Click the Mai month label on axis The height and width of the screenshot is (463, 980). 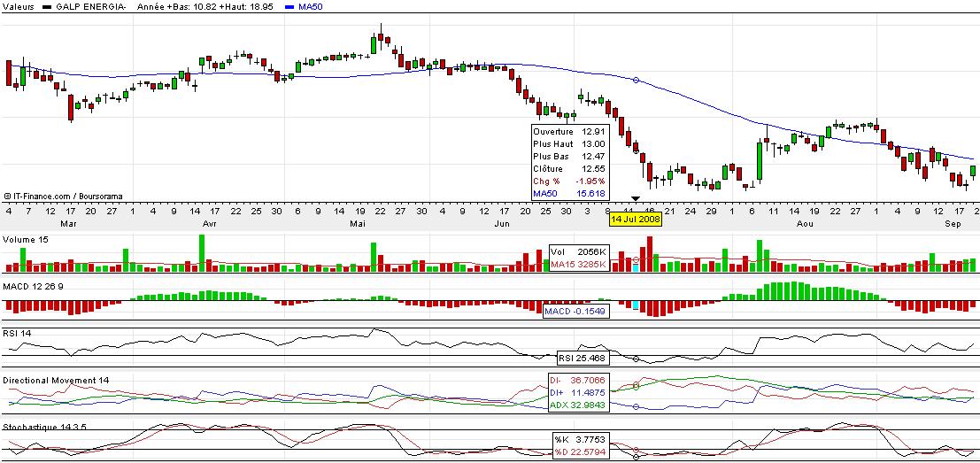coord(357,222)
